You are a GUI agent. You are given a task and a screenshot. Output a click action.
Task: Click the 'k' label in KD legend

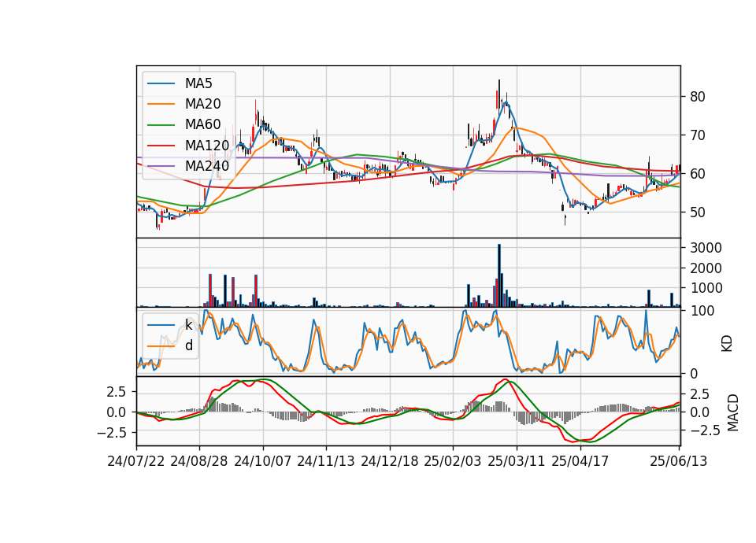188,325
